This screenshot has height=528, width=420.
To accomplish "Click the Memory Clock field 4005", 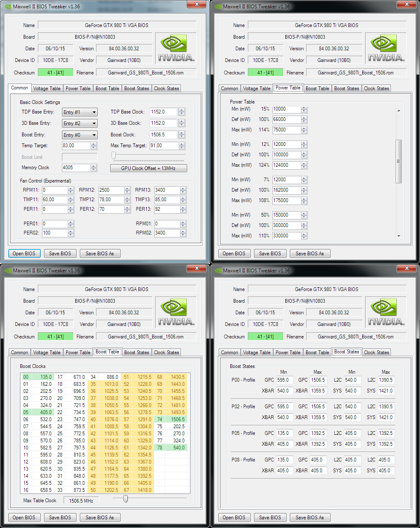I will click(76, 168).
